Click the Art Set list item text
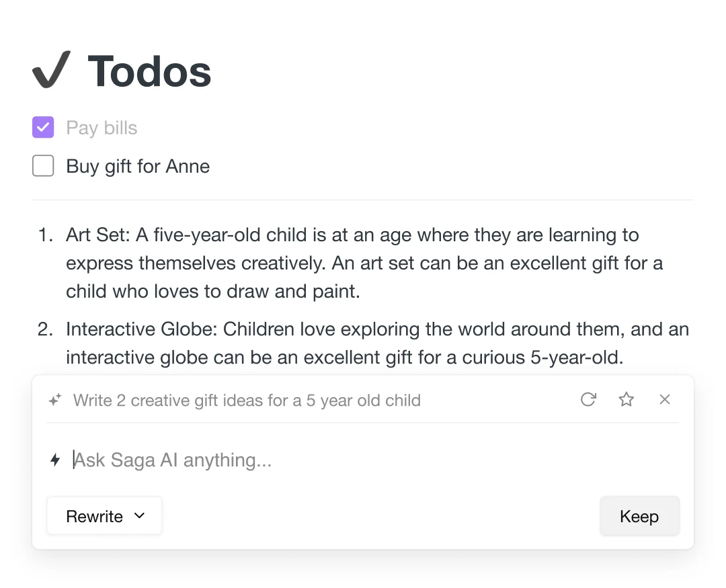 269,262
